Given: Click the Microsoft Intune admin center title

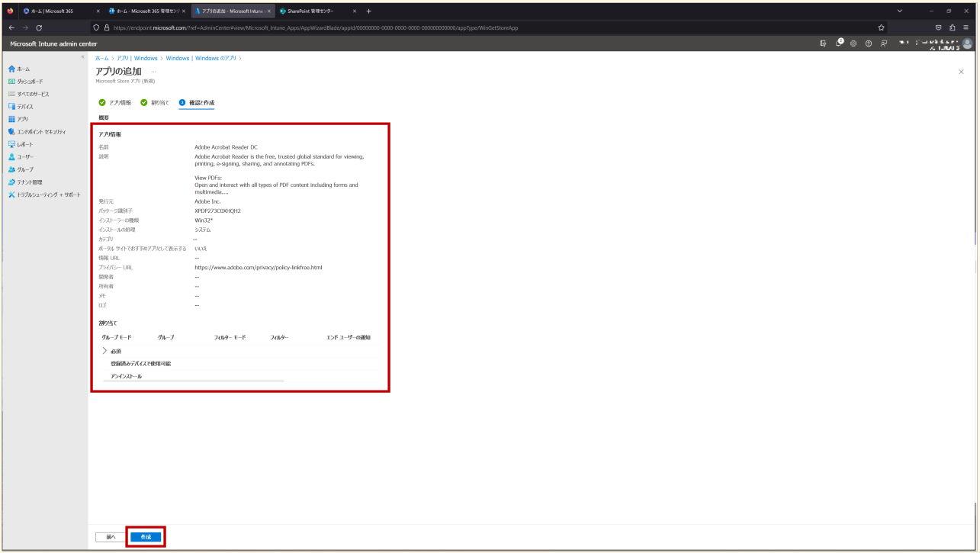Looking at the screenshot, I should pyautogui.click(x=53, y=43).
